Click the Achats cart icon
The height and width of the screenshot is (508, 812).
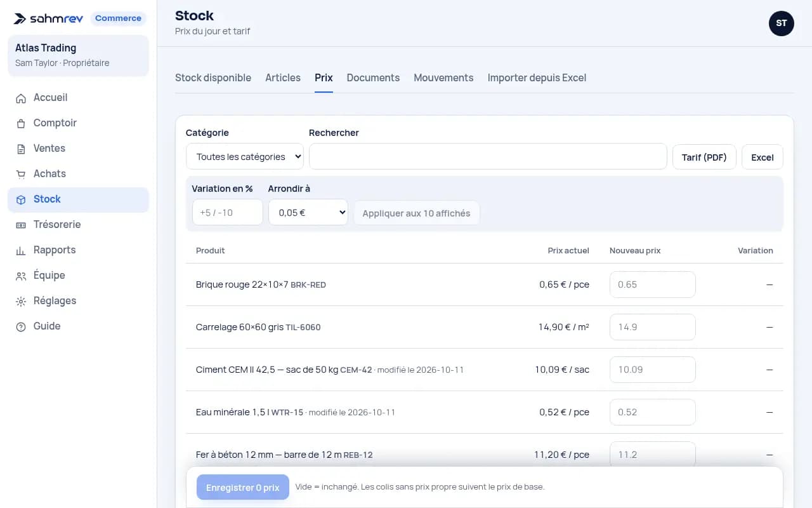(21, 174)
